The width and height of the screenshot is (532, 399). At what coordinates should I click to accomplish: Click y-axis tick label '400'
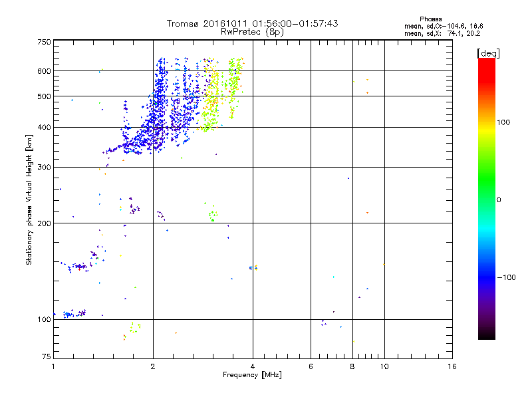point(44,128)
